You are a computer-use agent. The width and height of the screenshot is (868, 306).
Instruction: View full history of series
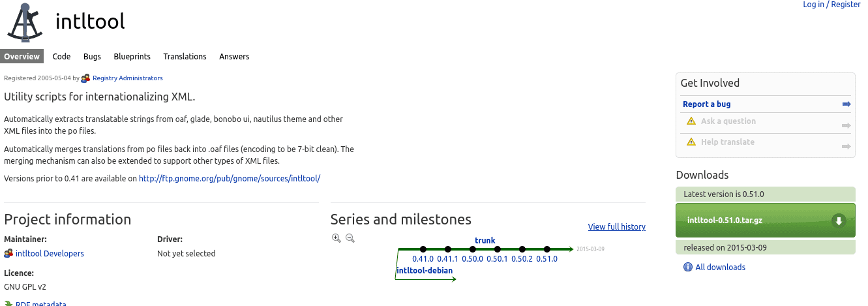coord(616,227)
